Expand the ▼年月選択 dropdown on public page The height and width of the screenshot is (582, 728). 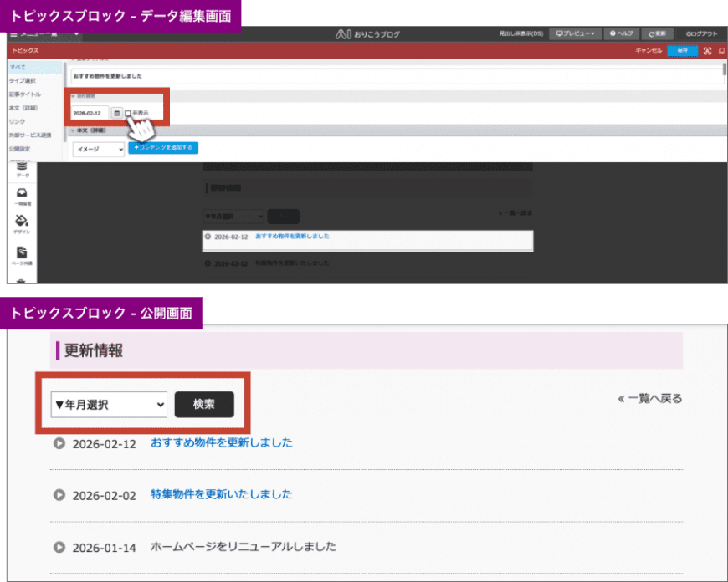tap(110, 405)
